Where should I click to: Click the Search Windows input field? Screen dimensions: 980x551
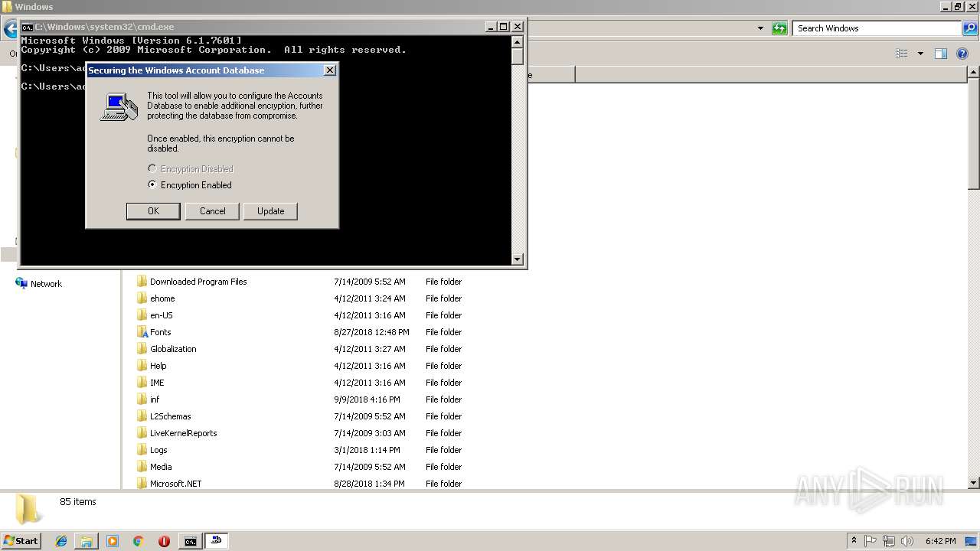877,28
